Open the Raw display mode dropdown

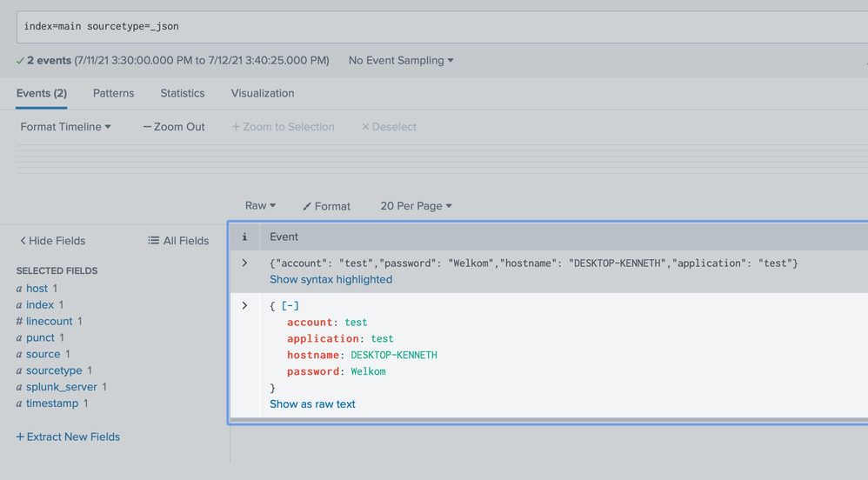[x=260, y=206]
